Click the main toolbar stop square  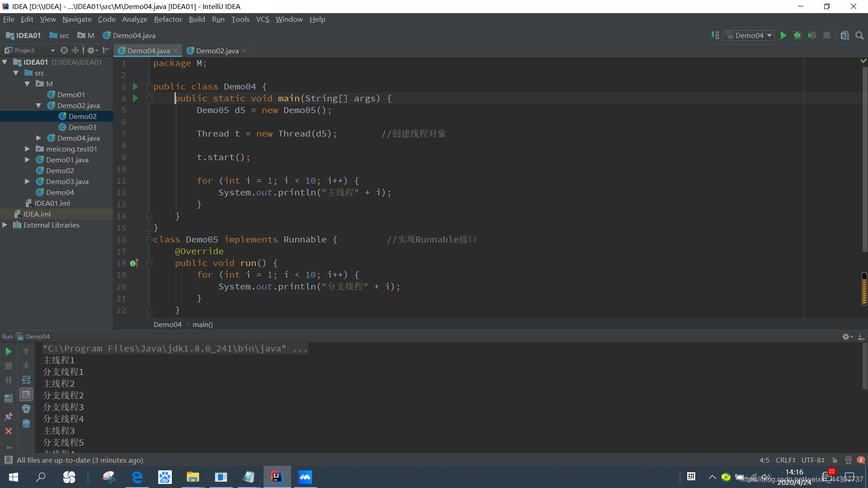827,35
